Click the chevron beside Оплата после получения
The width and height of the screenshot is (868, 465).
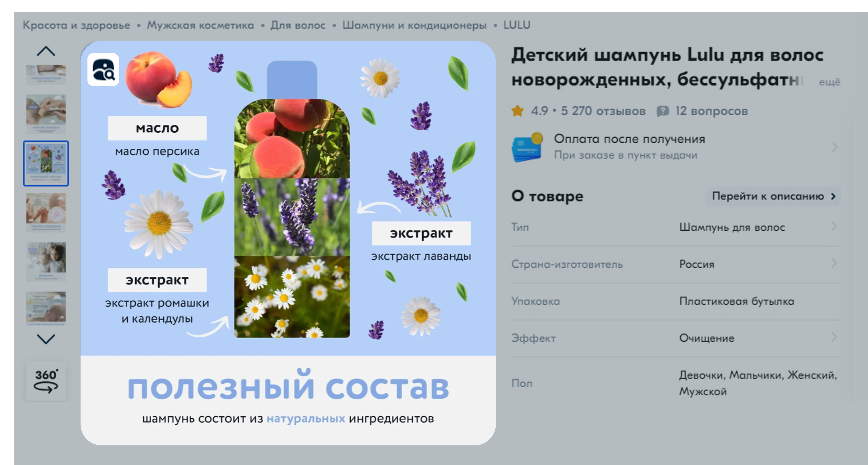[x=835, y=147]
